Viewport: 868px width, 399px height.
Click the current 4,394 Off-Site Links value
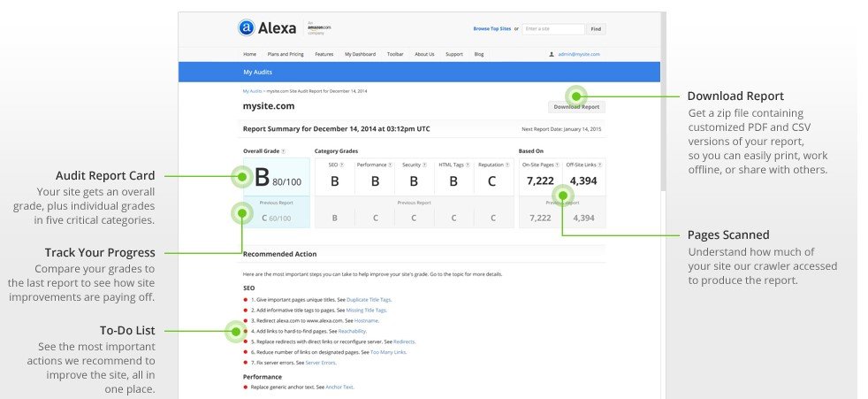[583, 180]
